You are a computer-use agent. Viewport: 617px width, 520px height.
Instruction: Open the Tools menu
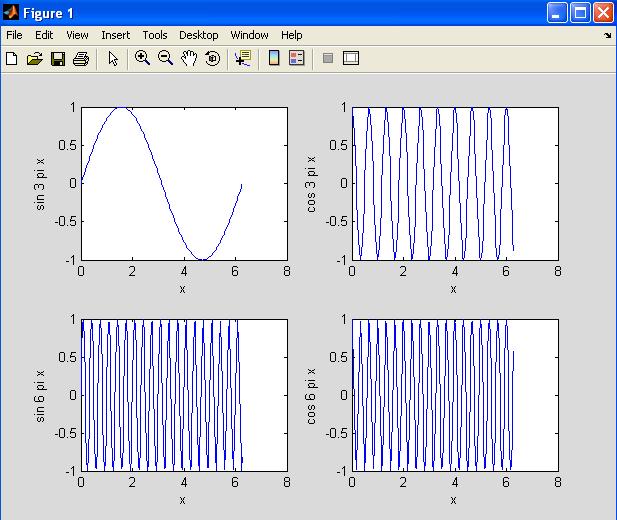(x=155, y=35)
